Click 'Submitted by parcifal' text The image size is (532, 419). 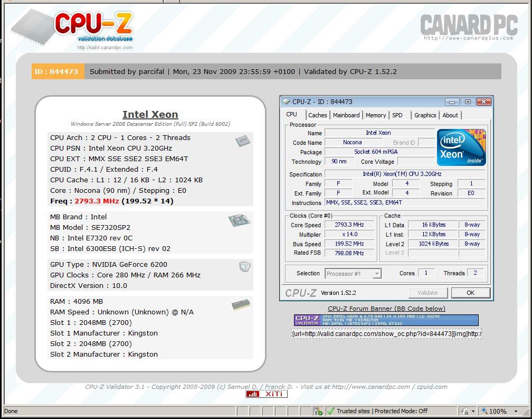[x=127, y=72]
